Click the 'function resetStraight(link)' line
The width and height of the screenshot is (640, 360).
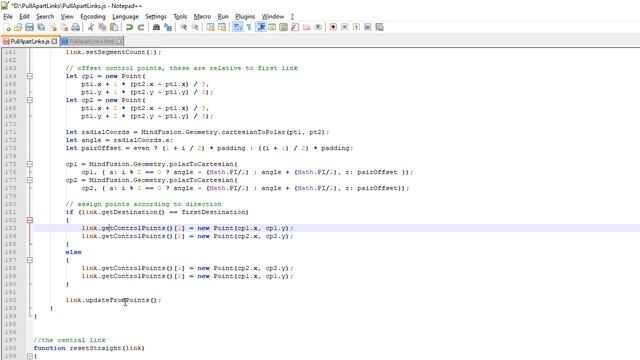[x=89, y=348]
